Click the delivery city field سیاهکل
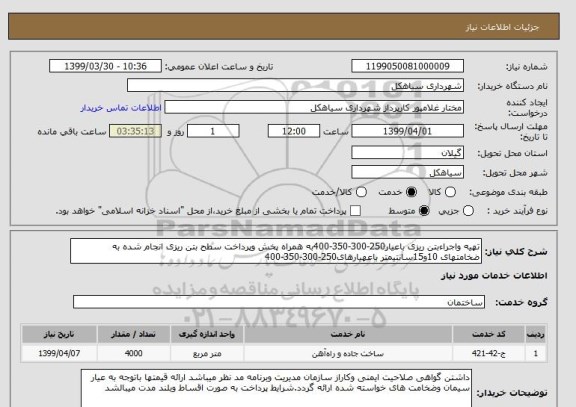 point(407,173)
